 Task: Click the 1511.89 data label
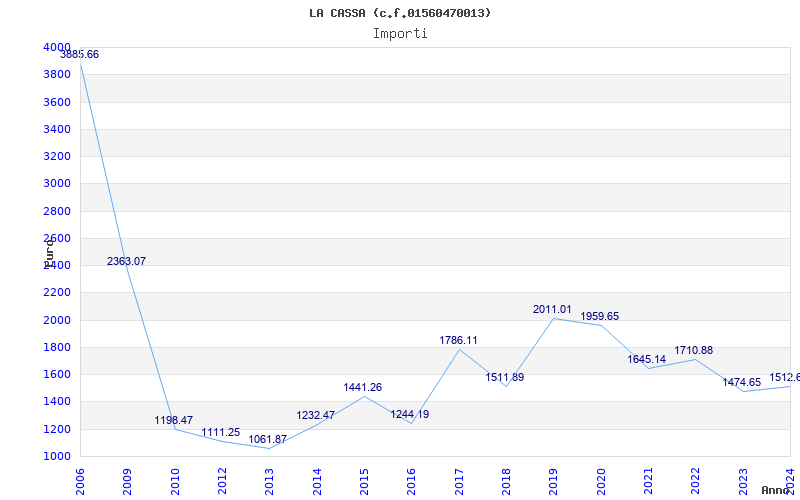(505, 378)
